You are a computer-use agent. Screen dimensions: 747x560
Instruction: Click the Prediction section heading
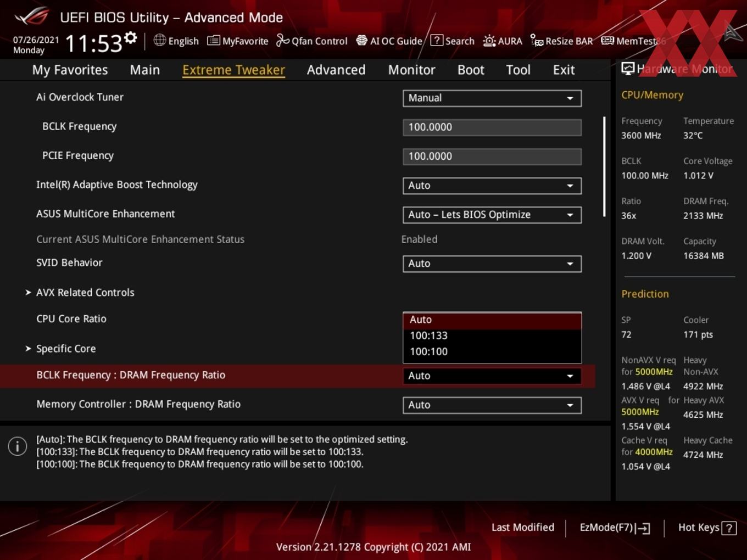pos(645,294)
